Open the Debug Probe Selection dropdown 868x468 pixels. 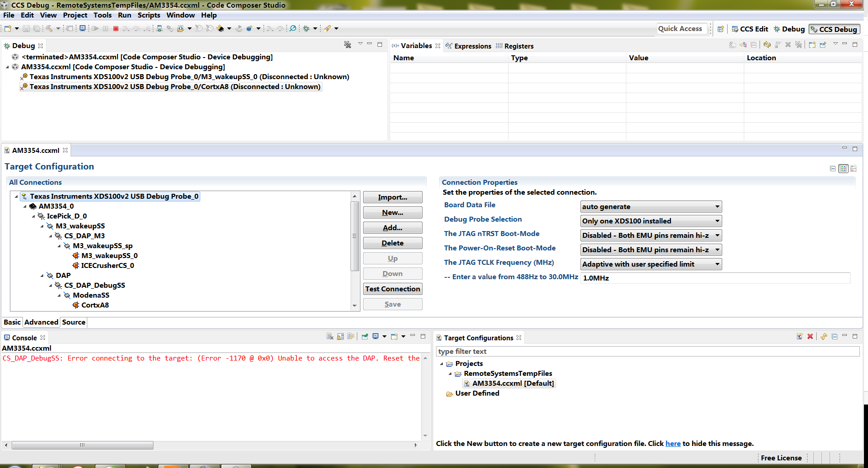pyautogui.click(x=651, y=221)
